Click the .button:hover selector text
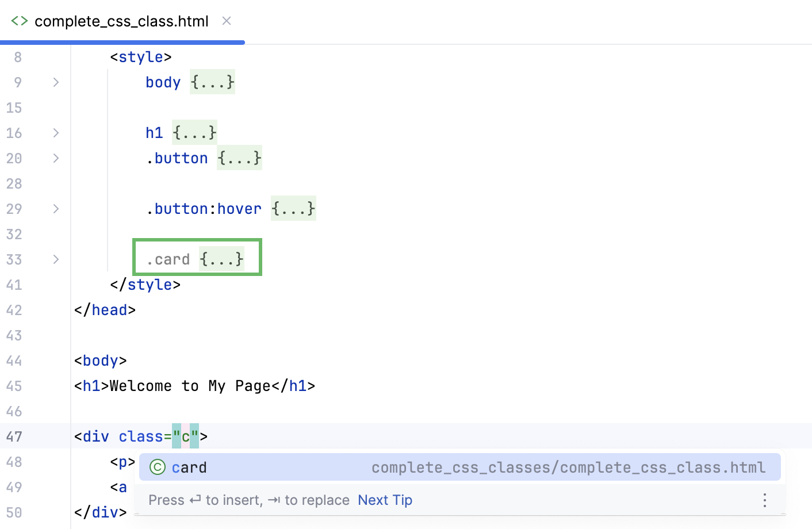This screenshot has width=812, height=529. [205, 209]
